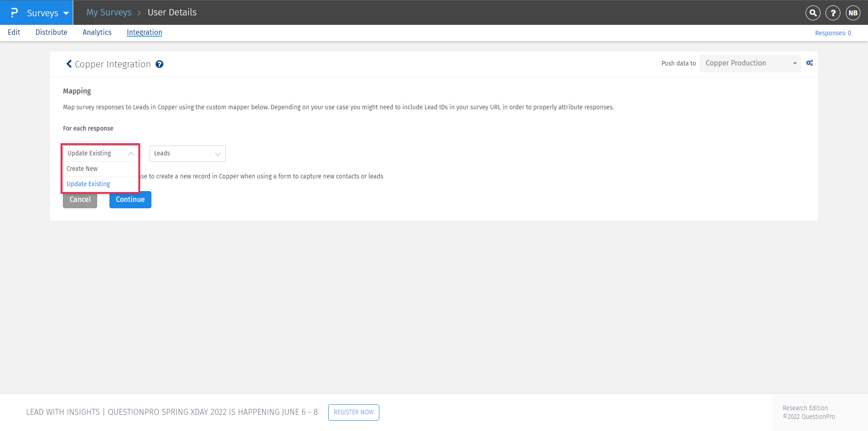Switch to the Analytics tab
Viewport: 868px width, 431px height.
[97, 32]
